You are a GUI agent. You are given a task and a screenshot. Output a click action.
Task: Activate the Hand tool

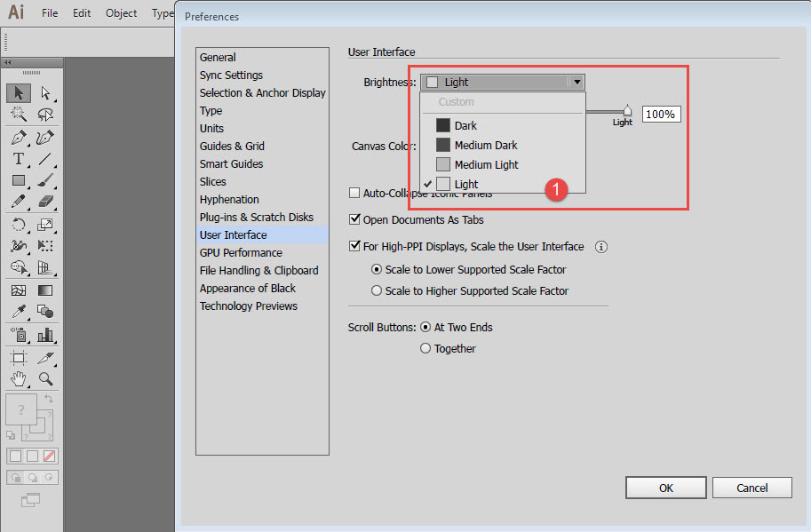click(x=19, y=379)
